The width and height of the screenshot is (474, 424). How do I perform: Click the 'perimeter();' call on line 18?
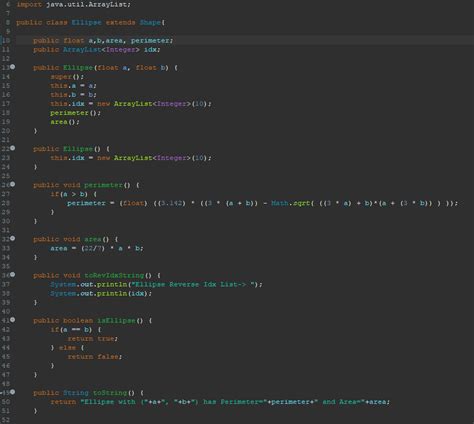tap(75, 113)
